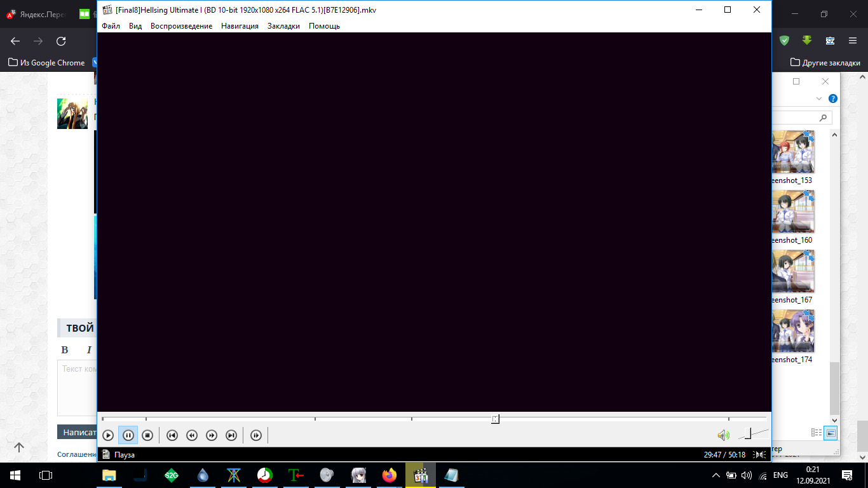Stop playback with the Stop button

(x=147, y=435)
